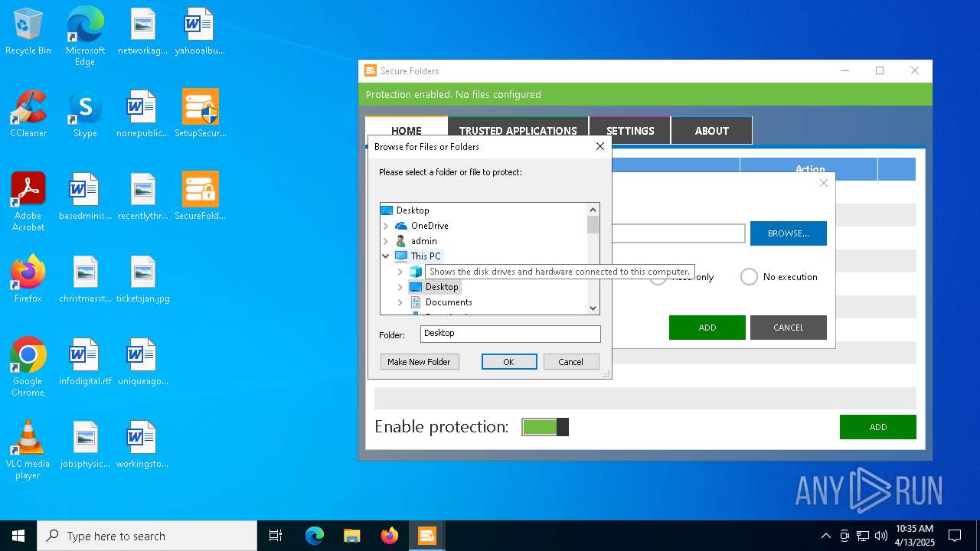Image resolution: width=980 pixels, height=551 pixels.
Task: Select OneDrive in folder tree
Action: [430, 226]
